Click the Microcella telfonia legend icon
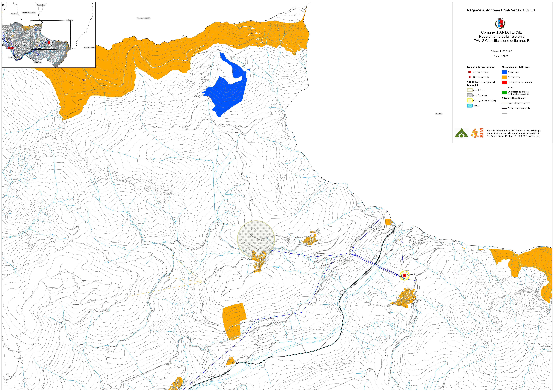Viewport: 554px width, 392px height. (x=470, y=77)
